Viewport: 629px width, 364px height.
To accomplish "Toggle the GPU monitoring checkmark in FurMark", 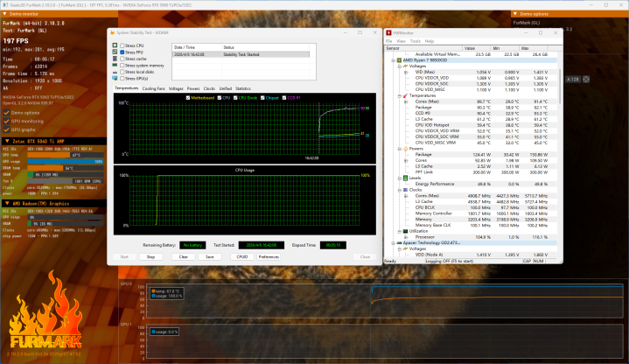I will pyautogui.click(x=7, y=119).
